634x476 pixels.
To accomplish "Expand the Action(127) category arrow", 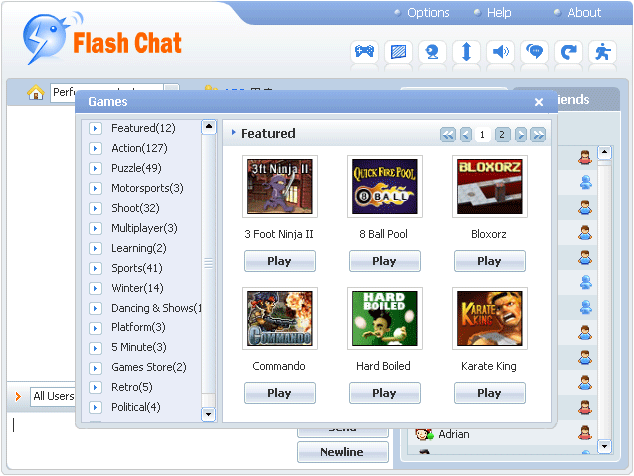I will 95,148.
